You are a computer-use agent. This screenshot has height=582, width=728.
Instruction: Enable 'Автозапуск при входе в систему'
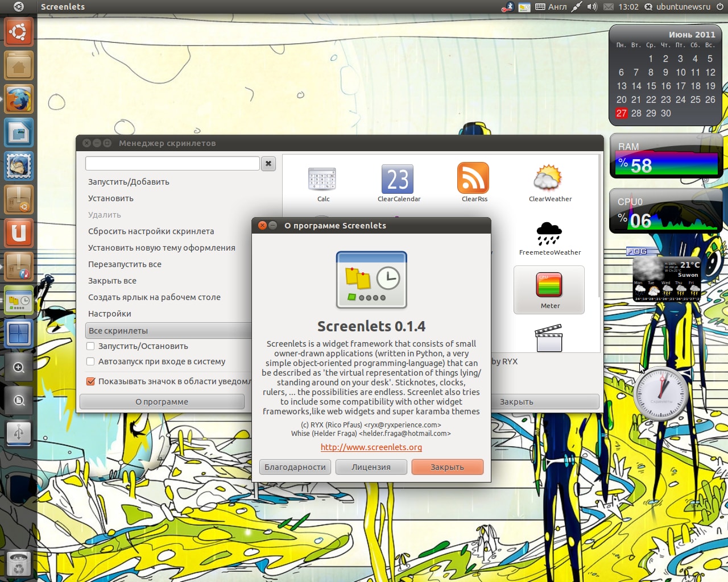point(90,361)
